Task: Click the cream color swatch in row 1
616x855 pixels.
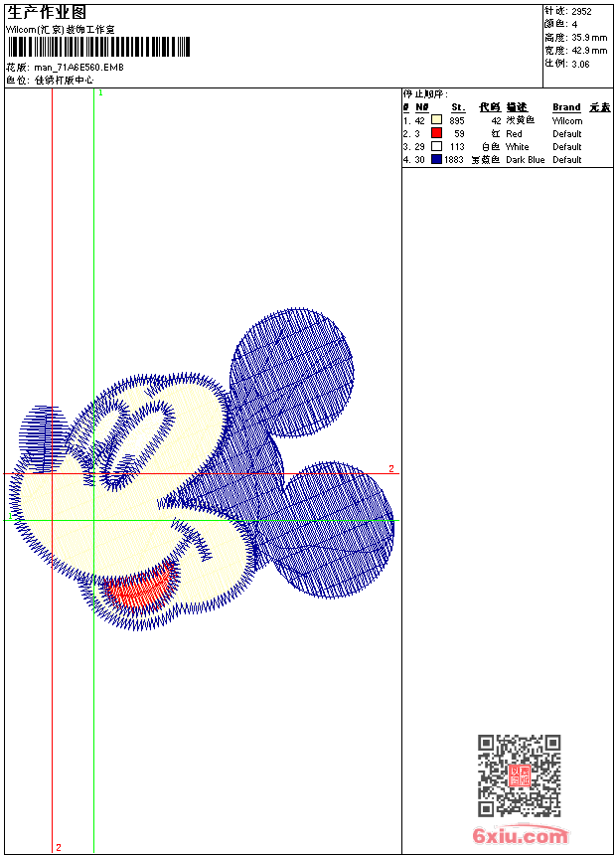Action: 436,120
